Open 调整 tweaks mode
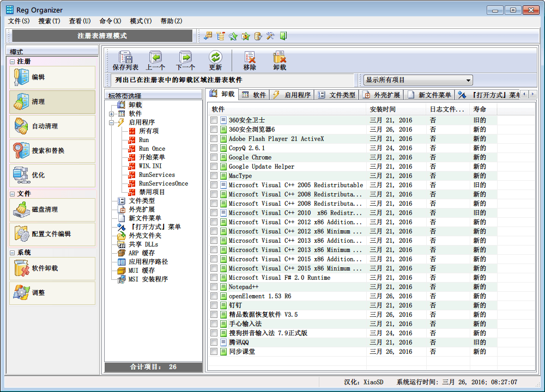 click(52, 293)
